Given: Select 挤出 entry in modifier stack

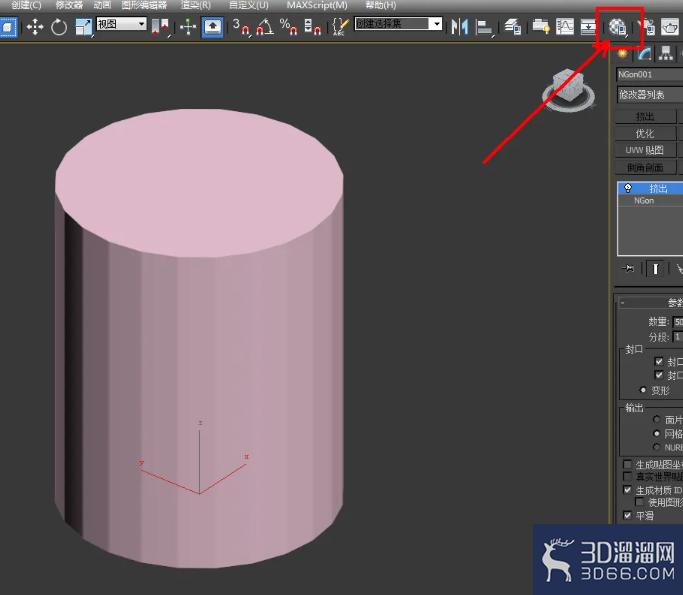Looking at the screenshot, I should pos(651,188).
